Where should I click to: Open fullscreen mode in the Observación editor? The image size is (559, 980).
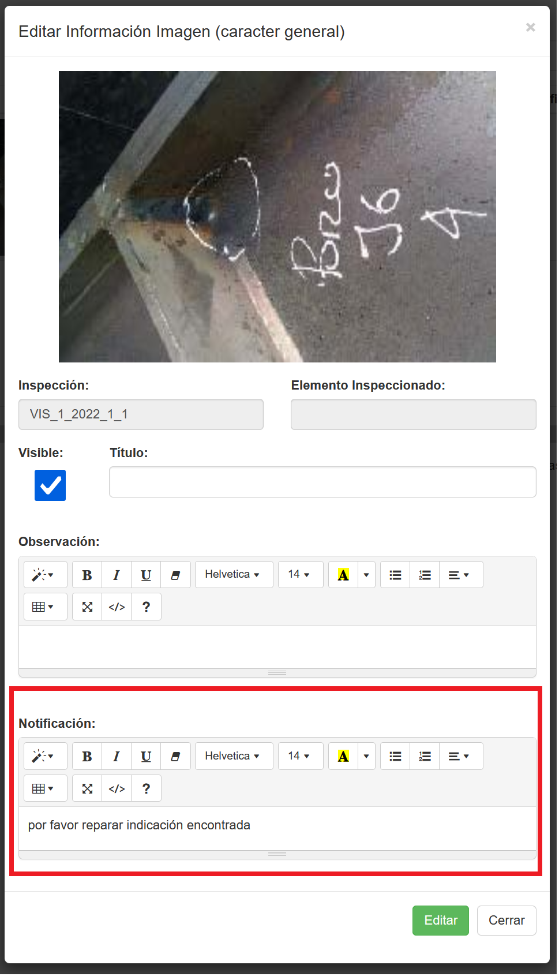[x=87, y=607]
